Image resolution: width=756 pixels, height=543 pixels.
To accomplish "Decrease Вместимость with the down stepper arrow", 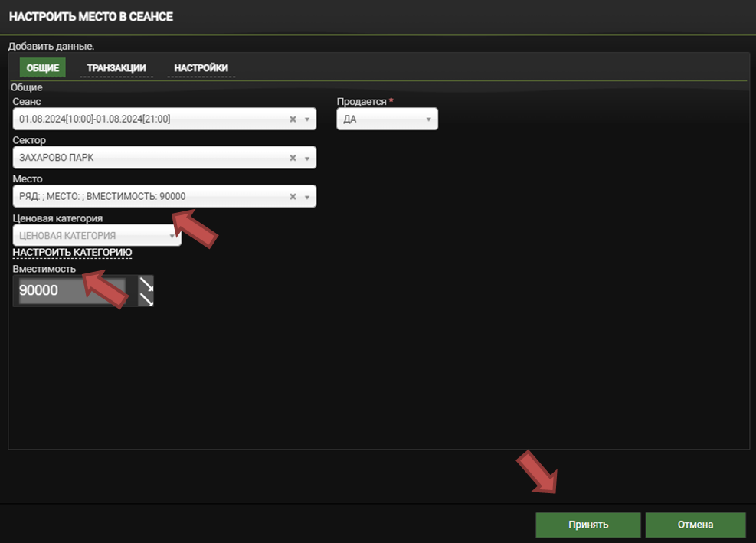I will [146, 299].
